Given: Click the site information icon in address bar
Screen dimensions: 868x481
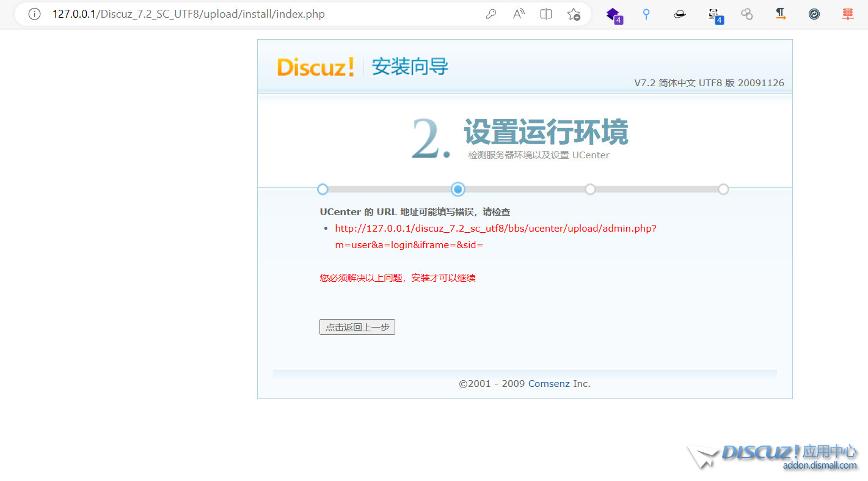Looking at the screenshot, I should (x=34, y=13).
